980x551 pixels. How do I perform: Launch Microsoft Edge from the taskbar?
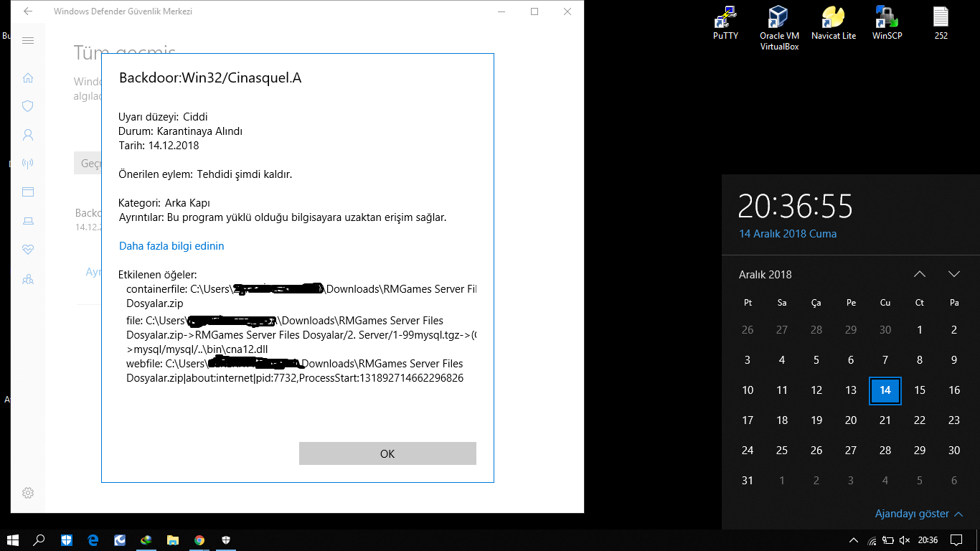(x=93, y=540)
